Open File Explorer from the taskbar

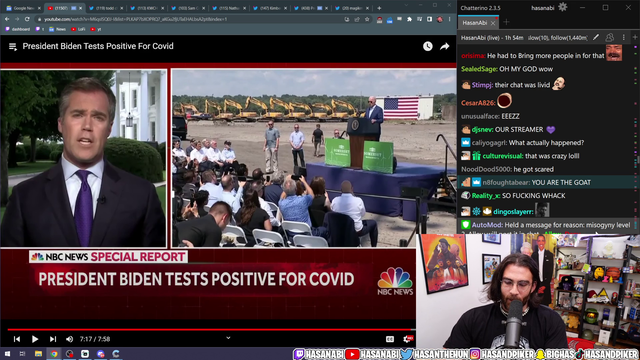(38, 354)
